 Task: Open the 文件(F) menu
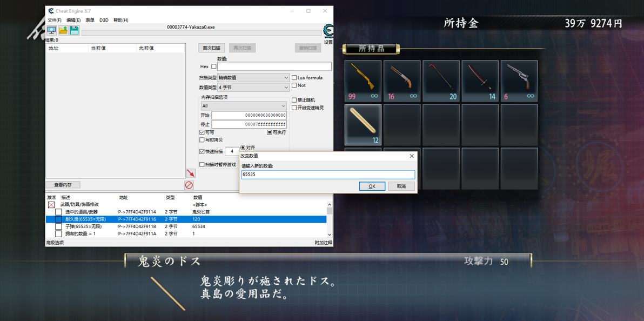click(55, 20)
